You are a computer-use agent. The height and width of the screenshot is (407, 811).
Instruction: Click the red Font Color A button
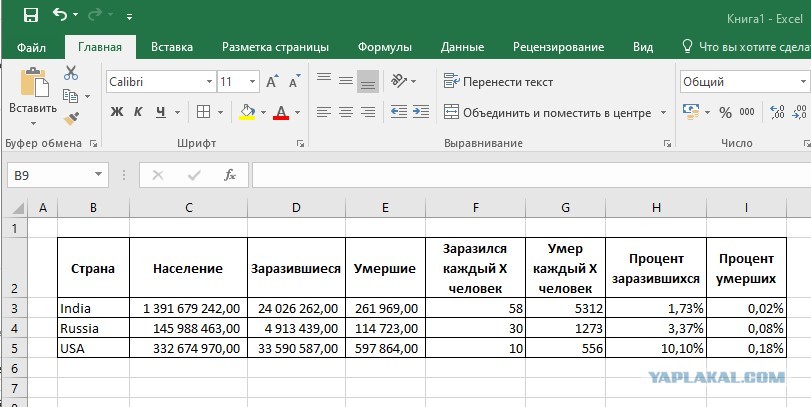(281, 112)
